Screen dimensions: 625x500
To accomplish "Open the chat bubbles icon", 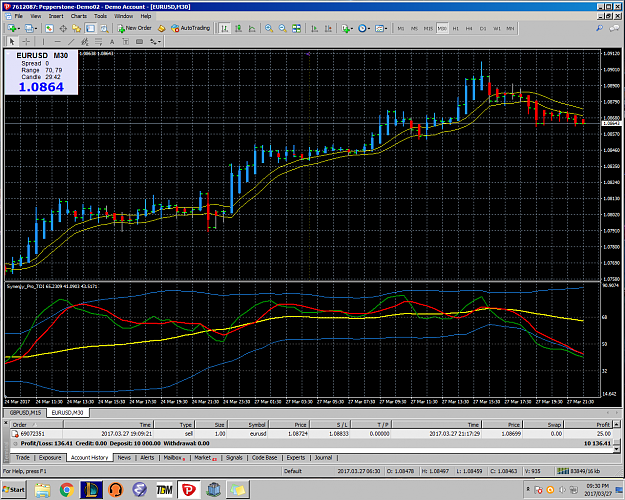I will point(614,28).
